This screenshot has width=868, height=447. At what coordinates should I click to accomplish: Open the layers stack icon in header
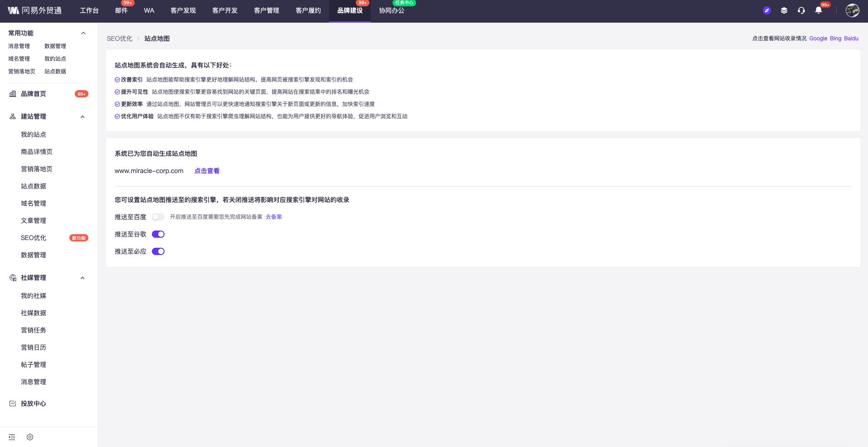(784, 10)
